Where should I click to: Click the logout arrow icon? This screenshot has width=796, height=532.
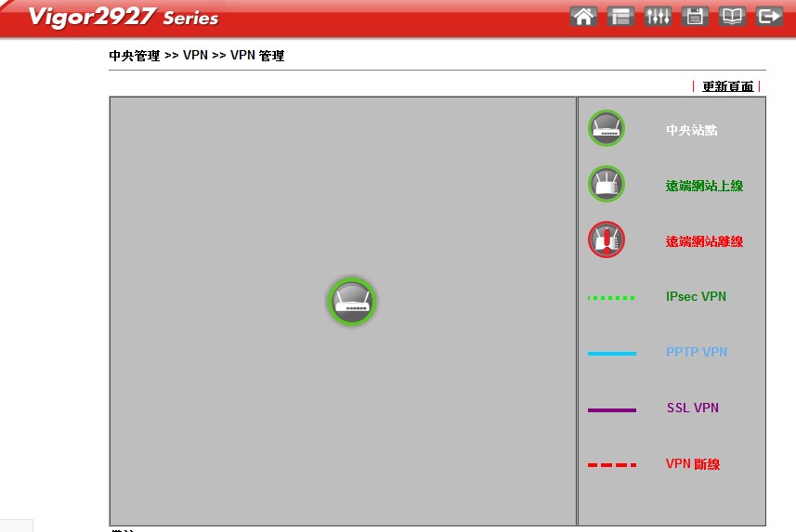pyautogui.click(x=769, y=17)
